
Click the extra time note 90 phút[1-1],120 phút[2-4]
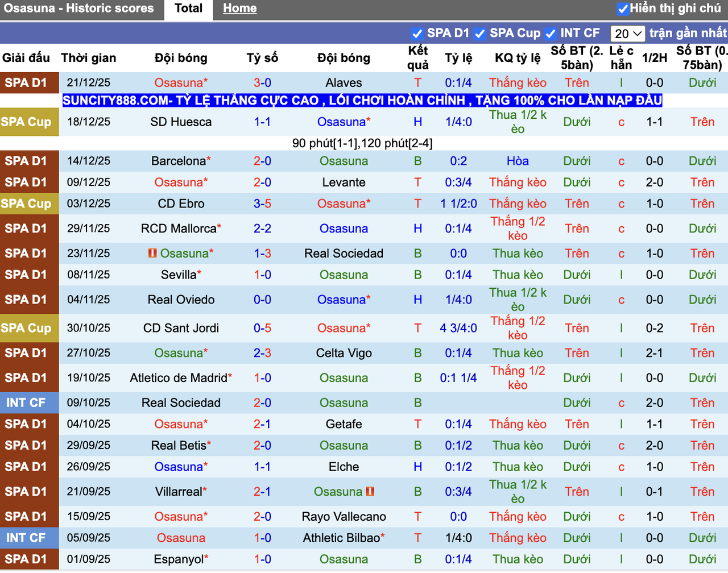tap(362, 143)
